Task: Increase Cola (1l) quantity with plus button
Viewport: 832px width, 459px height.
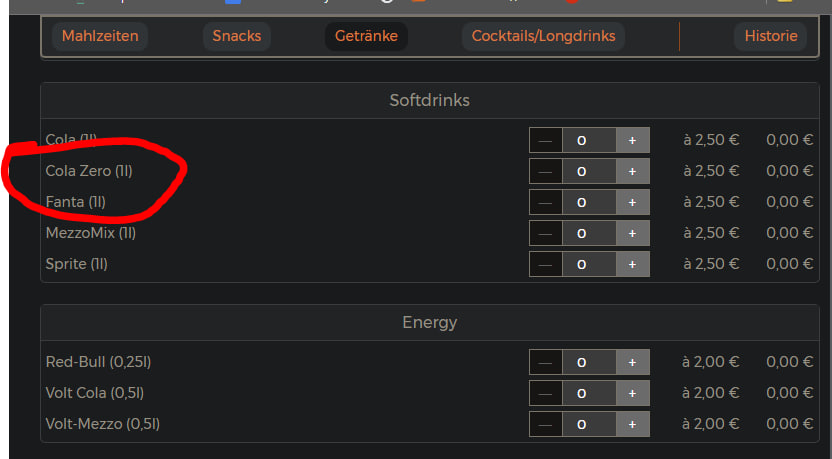Action: coord(632,140)
